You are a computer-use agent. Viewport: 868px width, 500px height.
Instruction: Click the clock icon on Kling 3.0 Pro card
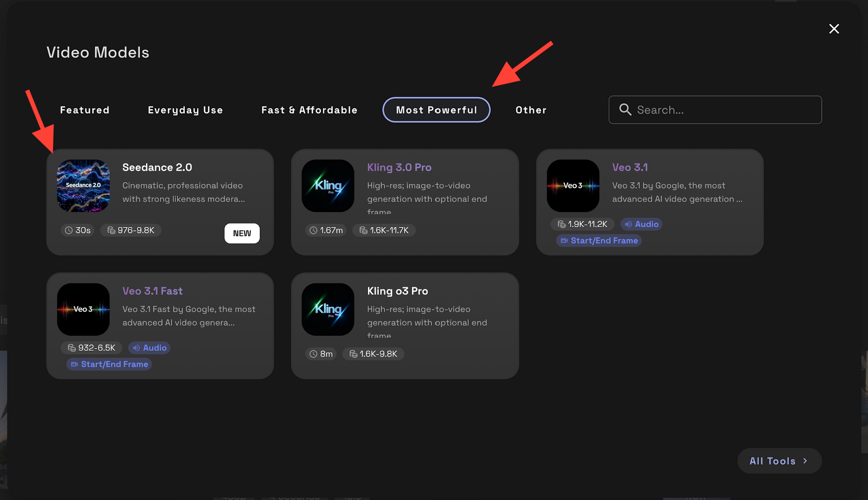[x=313, y=230]
